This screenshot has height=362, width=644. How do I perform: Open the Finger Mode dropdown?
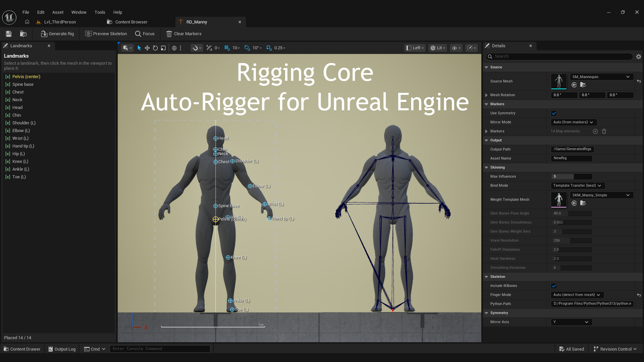(577, 295)
